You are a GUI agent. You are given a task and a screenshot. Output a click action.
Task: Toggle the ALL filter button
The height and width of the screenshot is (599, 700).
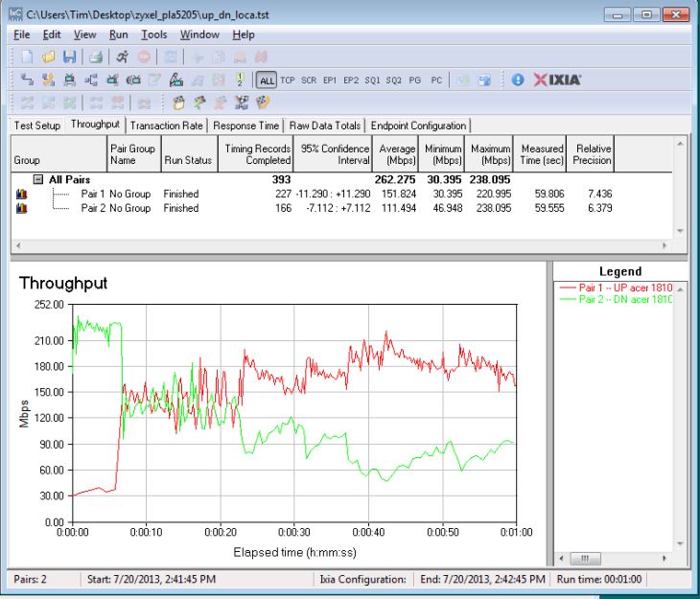pos(267,81)
